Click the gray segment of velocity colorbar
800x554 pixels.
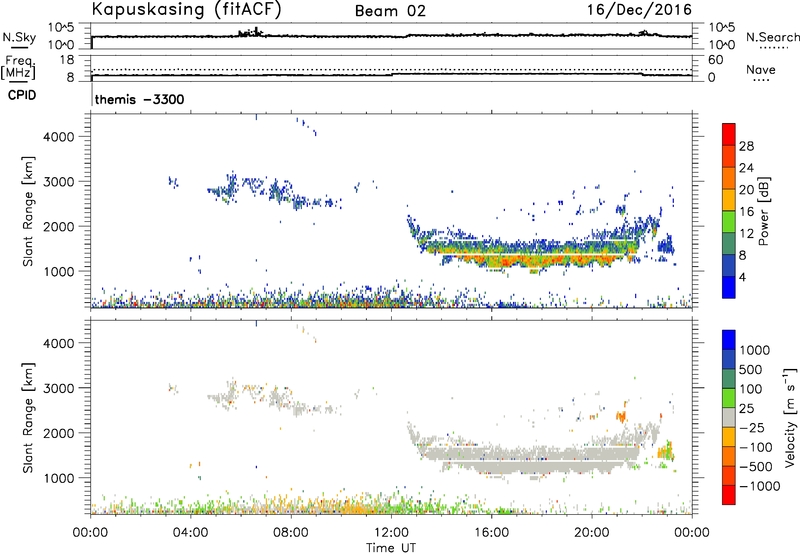729,418
